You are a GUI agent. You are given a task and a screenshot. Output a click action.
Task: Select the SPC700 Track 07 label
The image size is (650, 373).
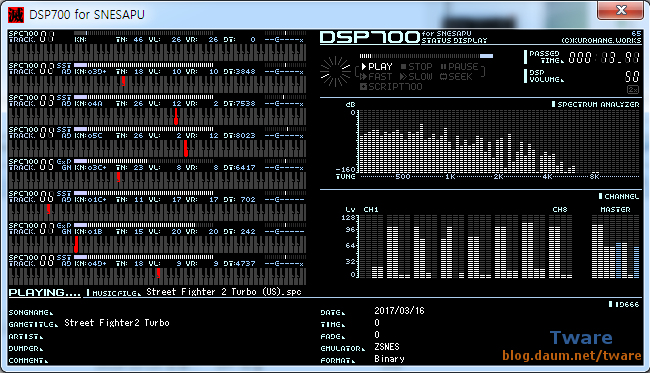[x=32, y=228]
